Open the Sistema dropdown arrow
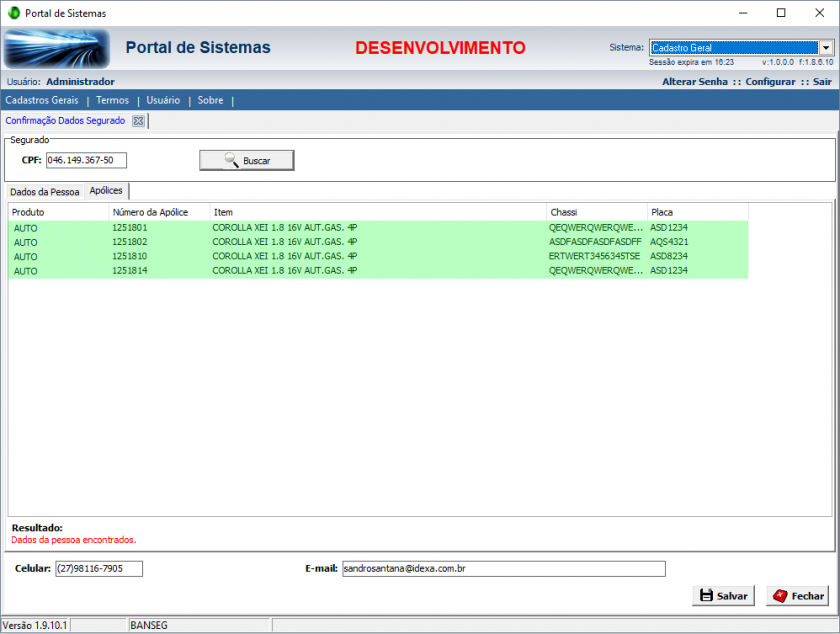The image size is (840, 634). point(826,47)
